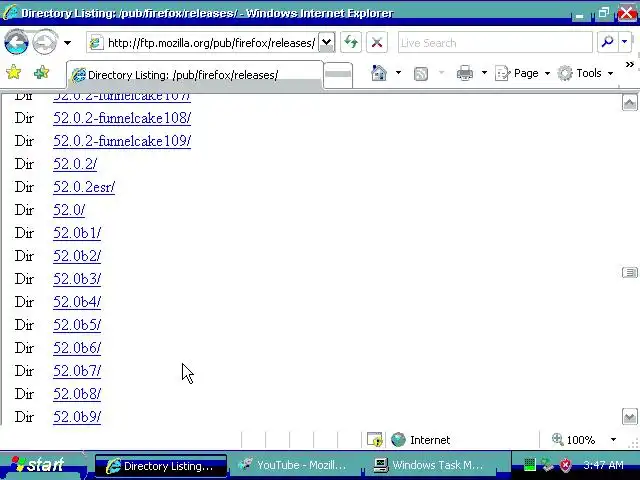Open the 52.0b6/ directory link
Screen dimensions: 640x480
(77, 348)
